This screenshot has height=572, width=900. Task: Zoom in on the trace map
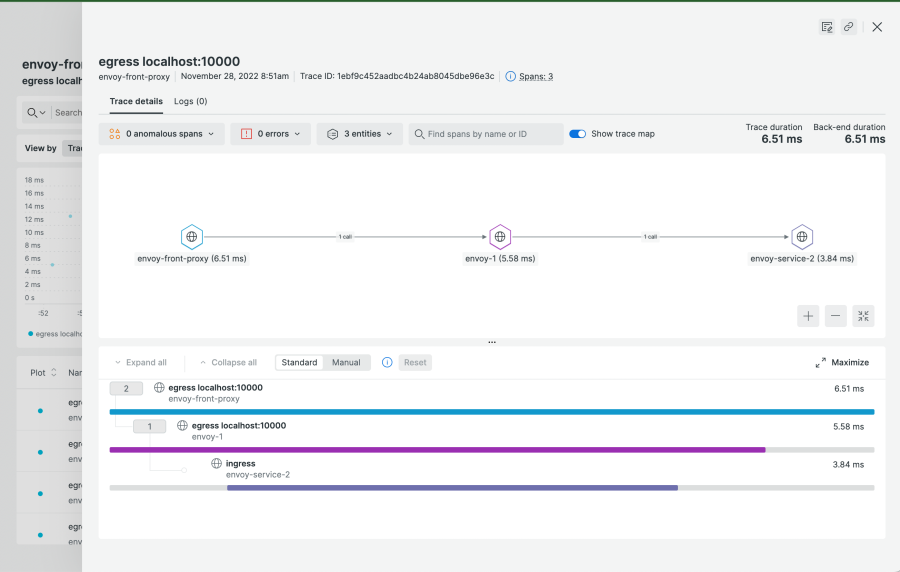pyautogui.click(x=808, y=316)
